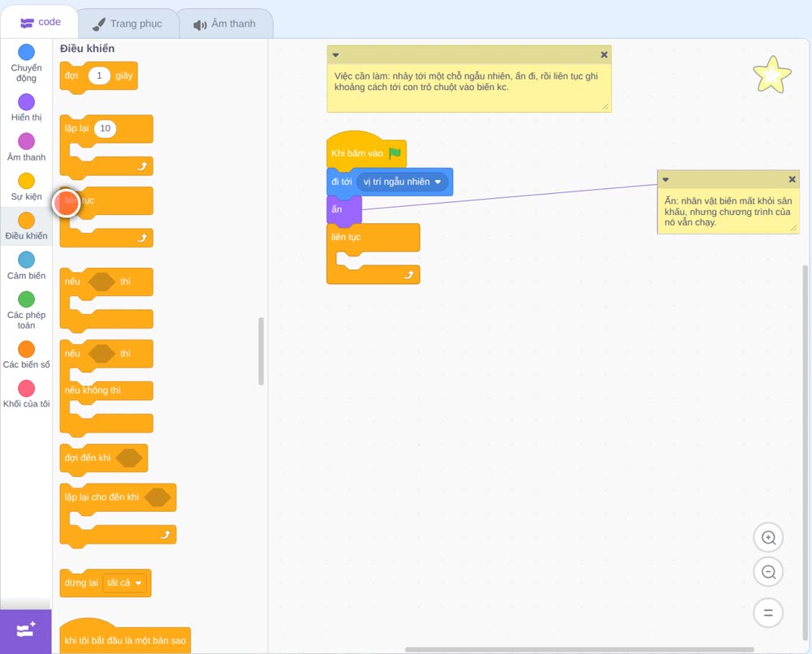Close the 'Ẩn: nhân vật' comment
Screen dimensions: 812x654
pyautogui.click(x=792, y=179)
